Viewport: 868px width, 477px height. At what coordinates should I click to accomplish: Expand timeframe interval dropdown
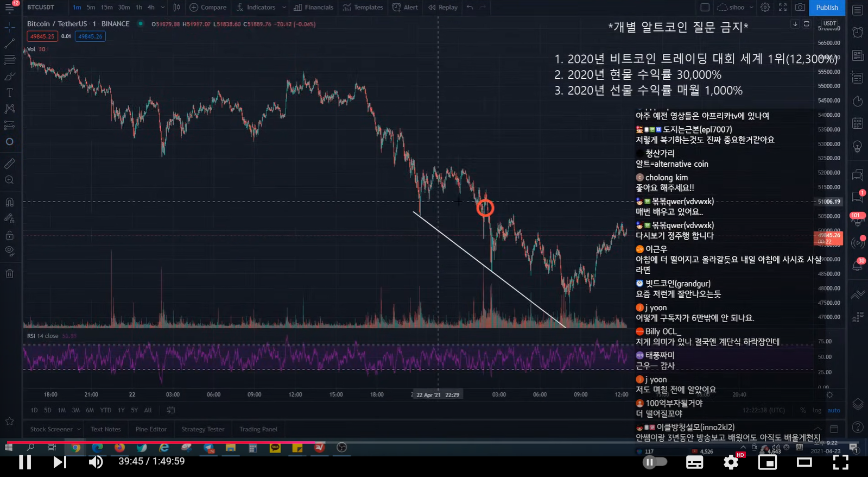pyautogui.click(x=162, y=8)
